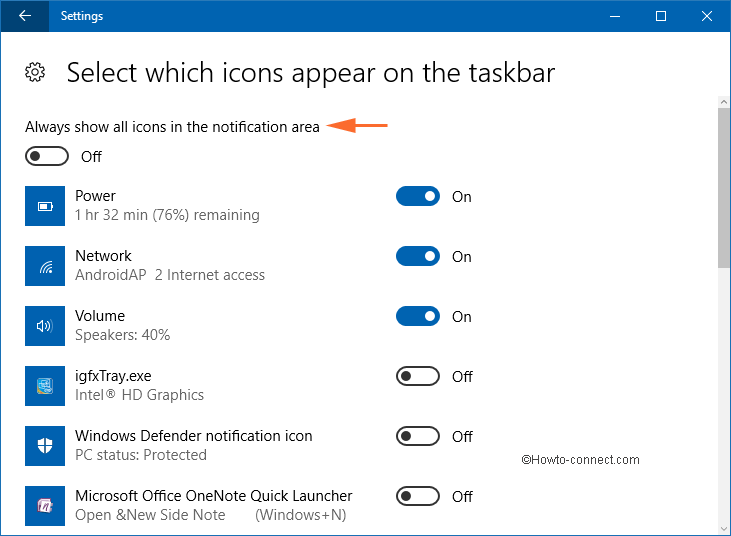Go back using the arrow icon

click(25, 16)
